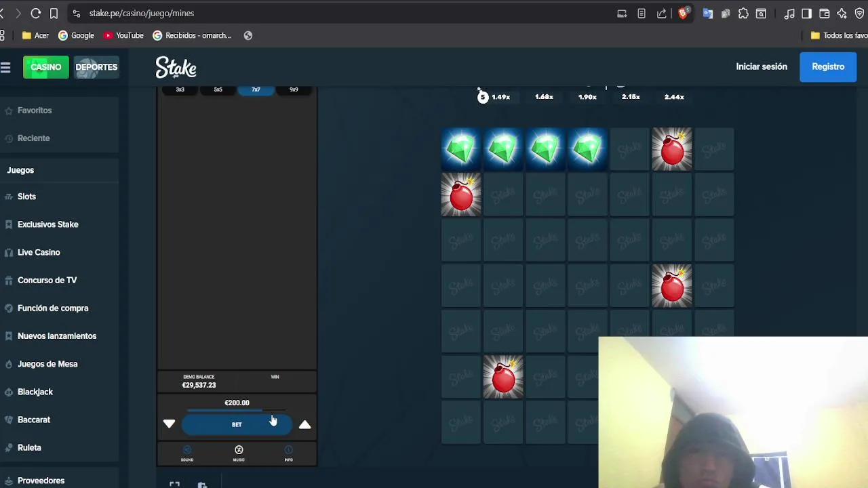
Task: Reveal the hidden tile between gems and top bomb
Action: click(629, 148)
